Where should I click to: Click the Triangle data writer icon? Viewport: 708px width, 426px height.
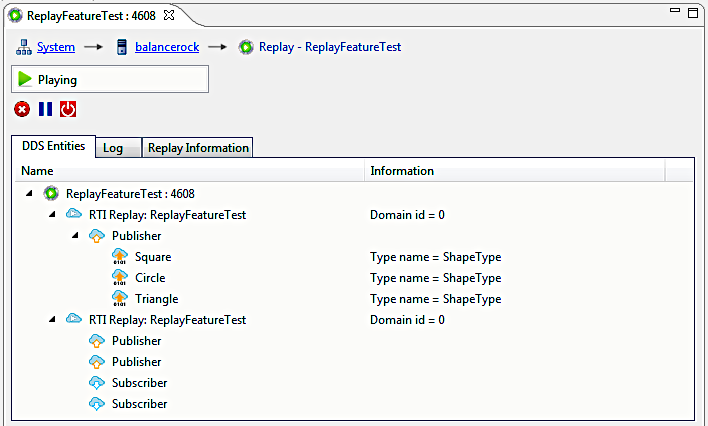pos(120,298)
